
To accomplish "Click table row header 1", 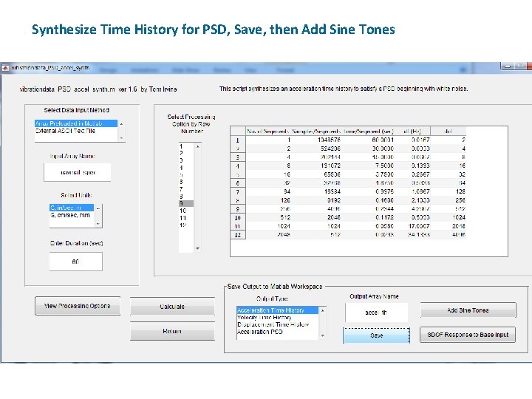I will pos(238,140).
